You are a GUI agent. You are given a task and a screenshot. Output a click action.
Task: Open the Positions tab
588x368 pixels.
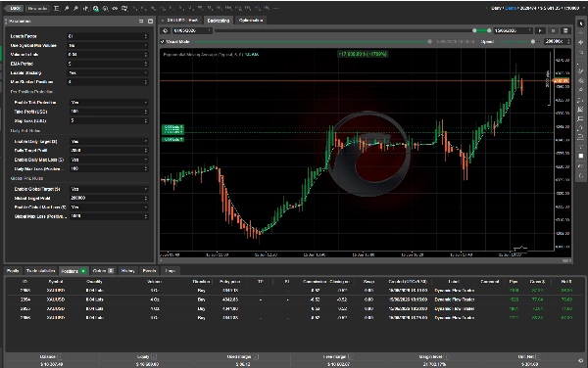pos(73,271)
